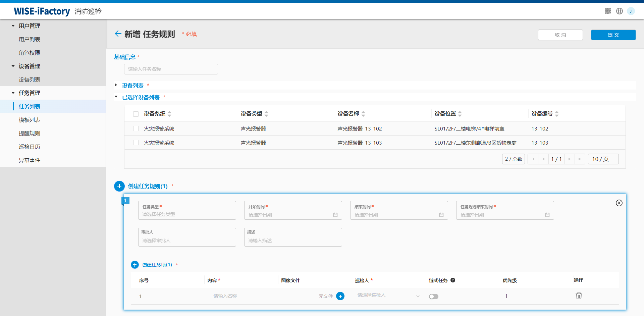Add a new task rule with plus icon
Viewport: 644px width, 316px height.
point(119,186)
